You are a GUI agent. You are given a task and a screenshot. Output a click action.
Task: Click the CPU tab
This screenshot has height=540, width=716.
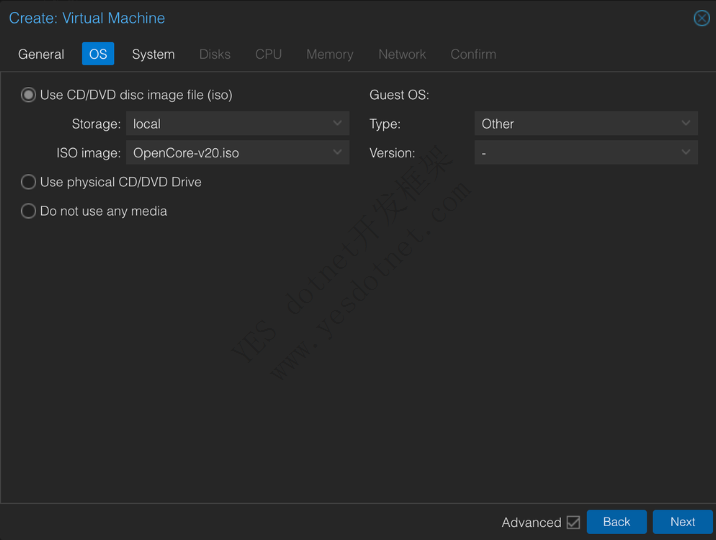coord(268,54)
